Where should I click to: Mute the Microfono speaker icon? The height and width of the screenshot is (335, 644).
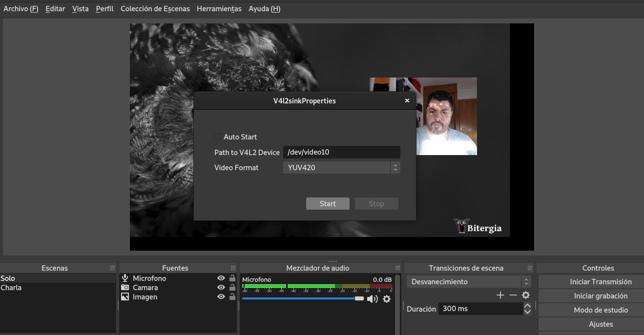372,299
